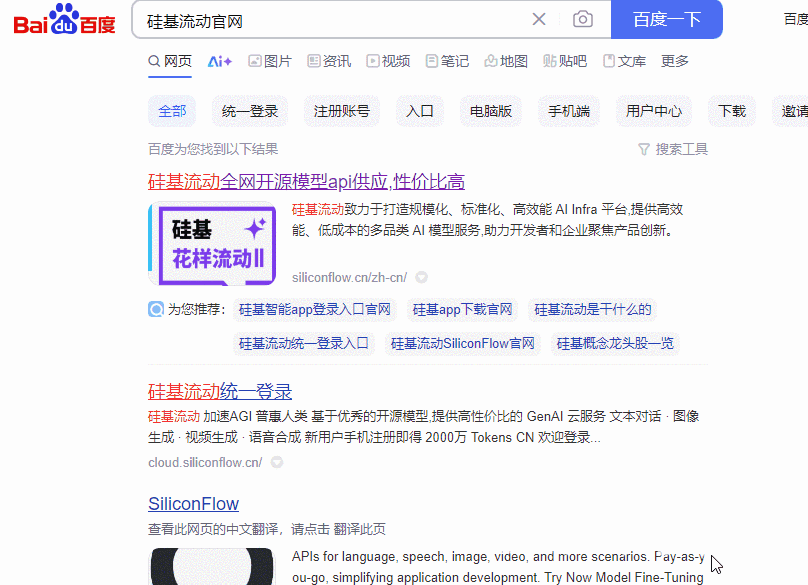Image resolution: width=808 pixels, height=585 pixels.
Task: Open 硅基流动统一登录 result link
Action: 220,391
